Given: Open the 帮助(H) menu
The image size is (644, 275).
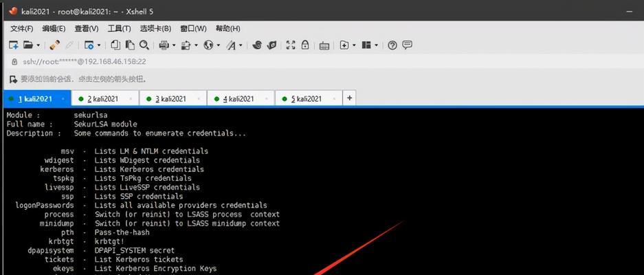Looking at the screenshot, I should pos(228,29).
